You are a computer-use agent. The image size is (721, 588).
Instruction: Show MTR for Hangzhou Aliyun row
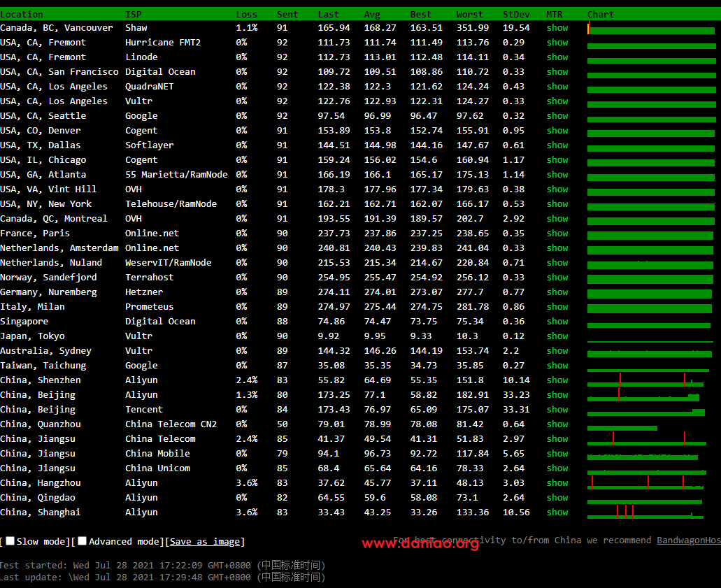coord(557,484)
